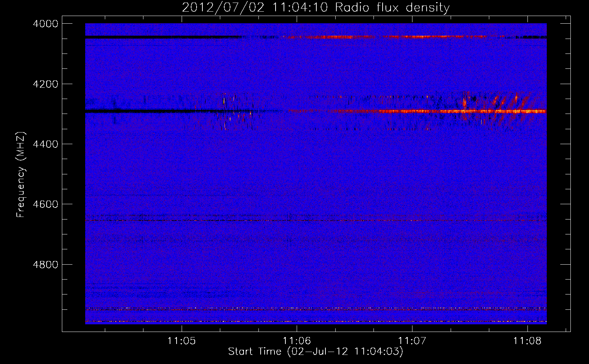The width and height of the screenshot is (589, 364).
Task: Select the 4800 frequency axis label
Action: point(46,265)
